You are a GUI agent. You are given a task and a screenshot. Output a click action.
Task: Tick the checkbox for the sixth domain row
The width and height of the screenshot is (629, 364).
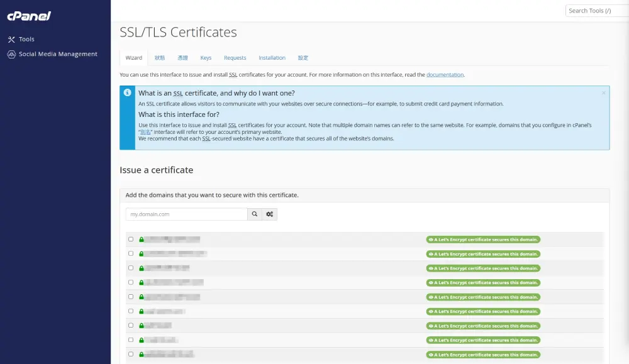131,311
